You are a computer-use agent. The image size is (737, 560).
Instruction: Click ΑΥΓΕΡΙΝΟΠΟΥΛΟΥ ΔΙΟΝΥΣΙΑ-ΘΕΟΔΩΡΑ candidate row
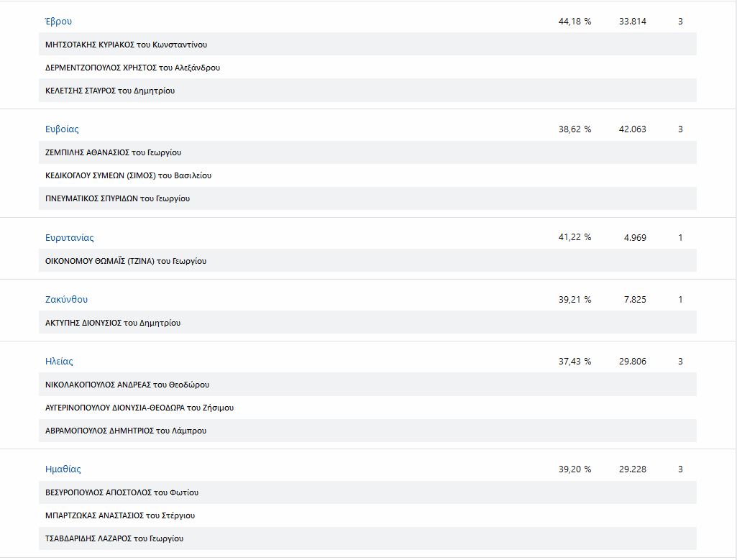(139, 408)
